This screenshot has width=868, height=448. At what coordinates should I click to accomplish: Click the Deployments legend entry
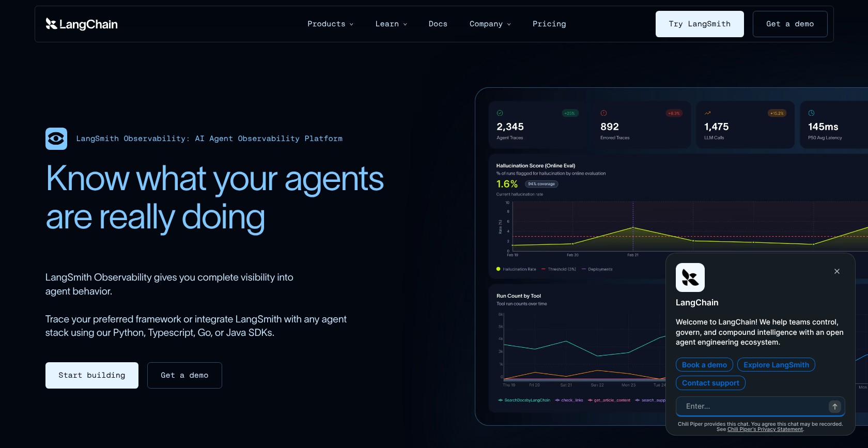pyautogui.click(x=597, y=269)
